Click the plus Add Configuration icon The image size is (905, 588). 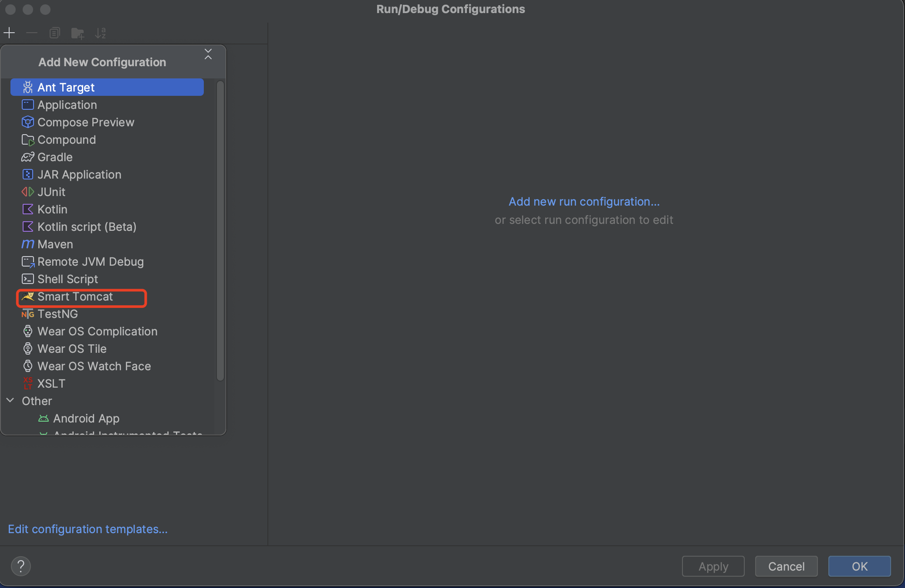[x=9, y=33]
